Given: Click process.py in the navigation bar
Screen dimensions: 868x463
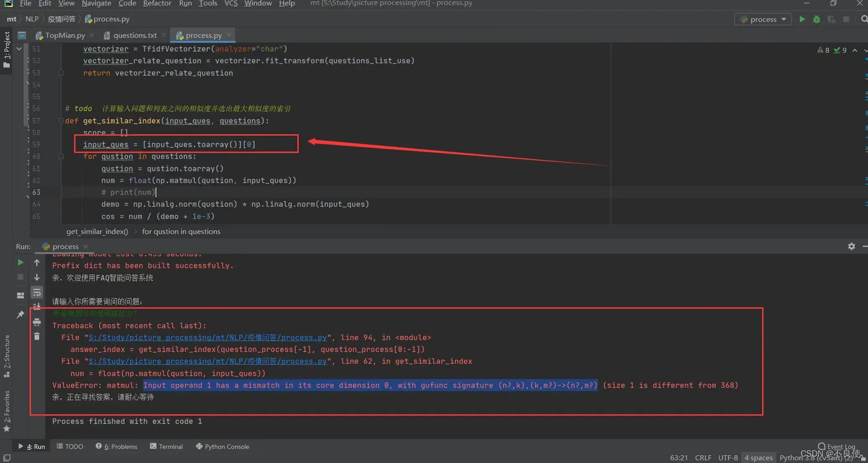Looking at the screenshot, I should (x=108, y=19).
